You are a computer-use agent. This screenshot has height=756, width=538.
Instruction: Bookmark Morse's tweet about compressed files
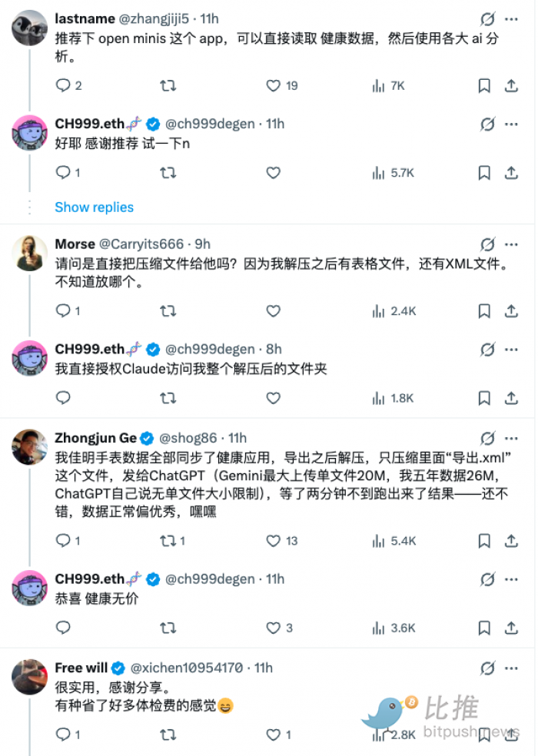click(484, 311)
